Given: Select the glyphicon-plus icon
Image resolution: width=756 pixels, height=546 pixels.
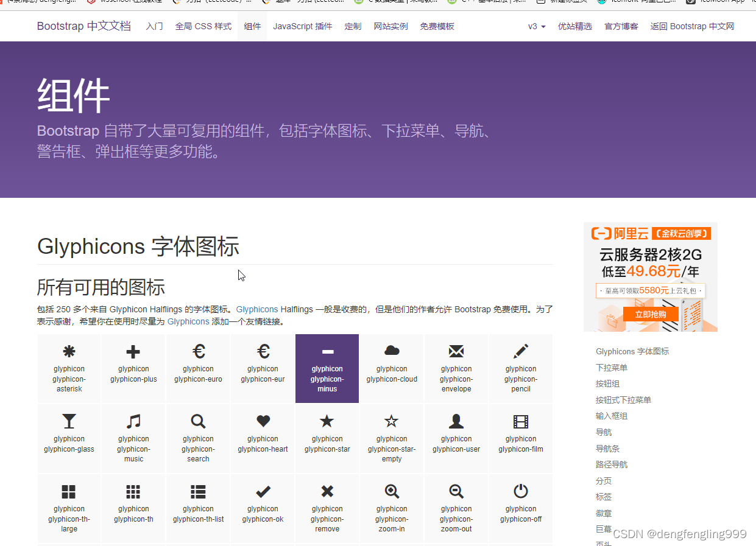Looking at the screenshot, I should coord(133,351).
